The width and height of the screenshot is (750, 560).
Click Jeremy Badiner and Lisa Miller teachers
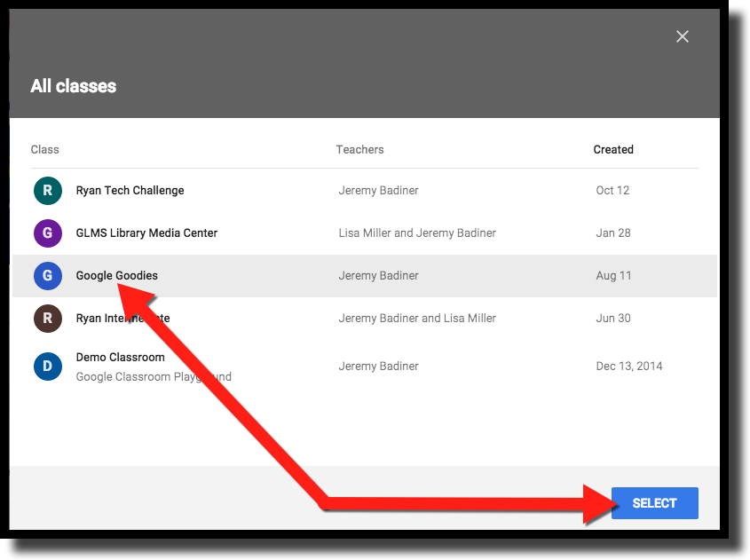point(417,318)
